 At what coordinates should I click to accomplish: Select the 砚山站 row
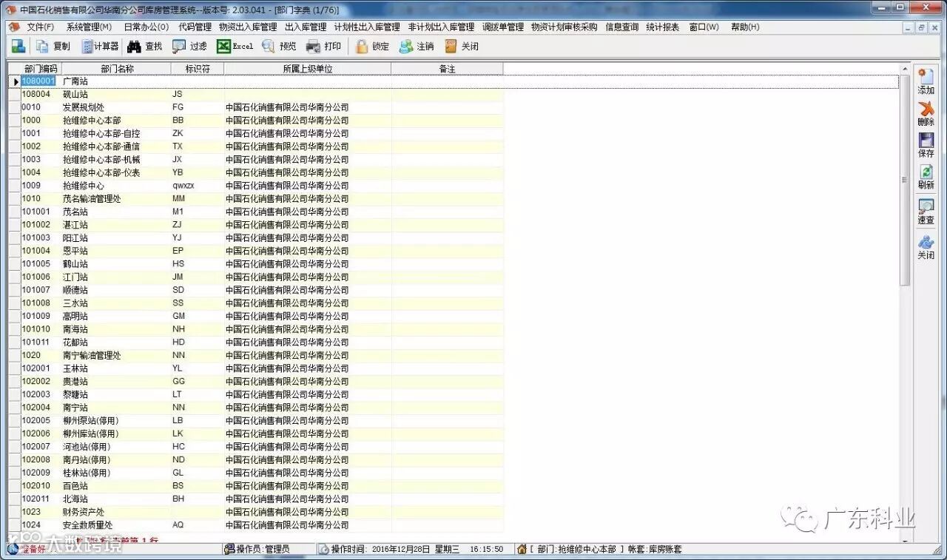(261, 95)
